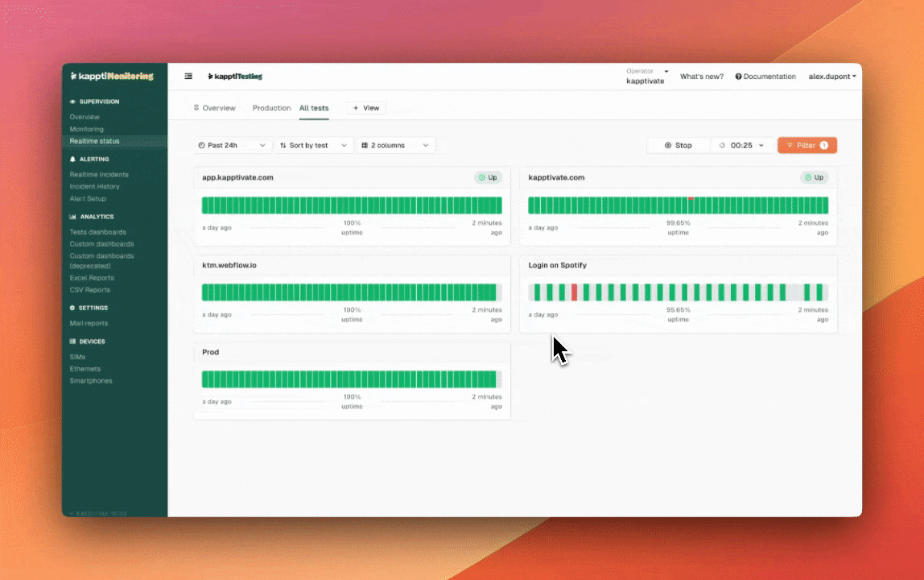Open the alex.dupont user menu

831,77
